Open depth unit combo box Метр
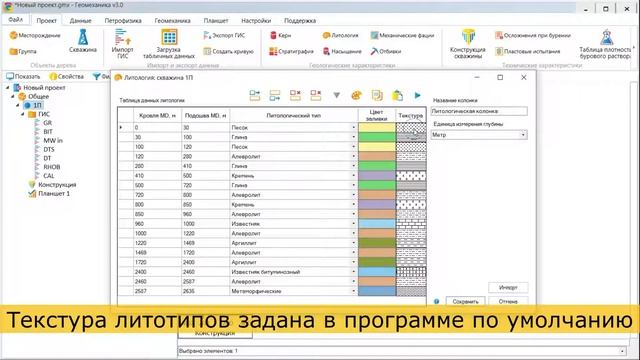The image size is (640, 360). (479, 135)
